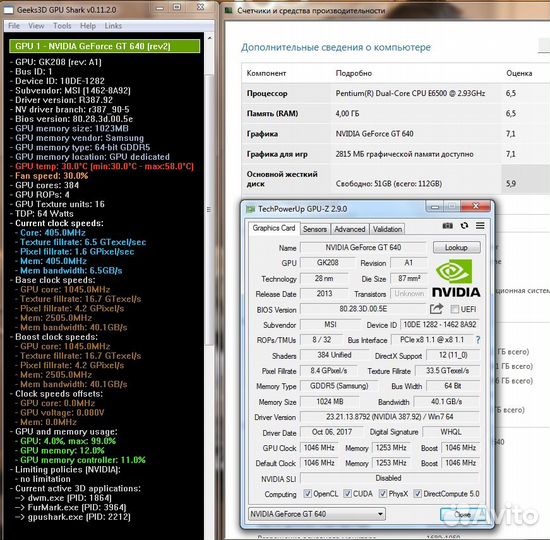Click the ROPs/TMUs field

[x=321, y=340]
